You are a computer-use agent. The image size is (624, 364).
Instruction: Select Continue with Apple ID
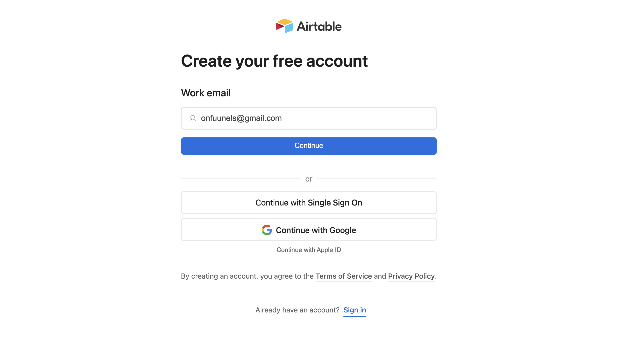pyautogui.click(x=309, y=250)
